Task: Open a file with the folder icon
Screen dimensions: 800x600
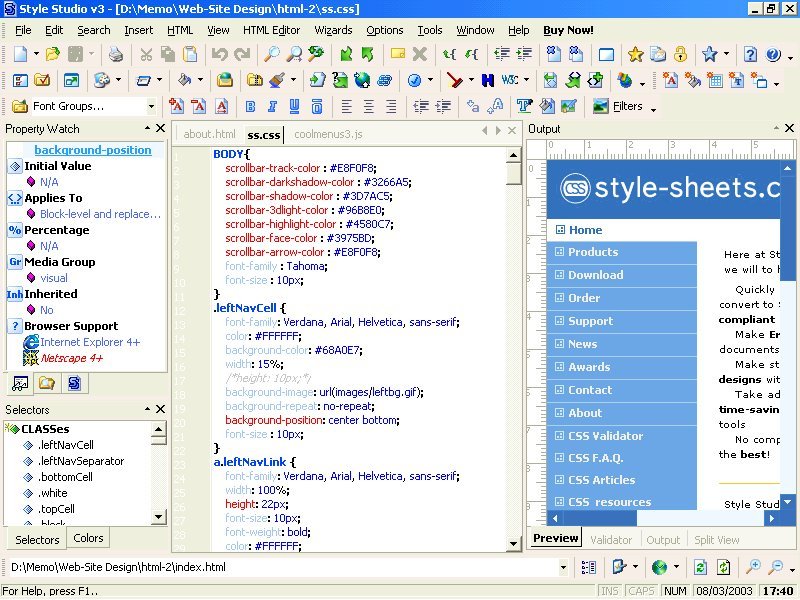Action: click(53, 54)
